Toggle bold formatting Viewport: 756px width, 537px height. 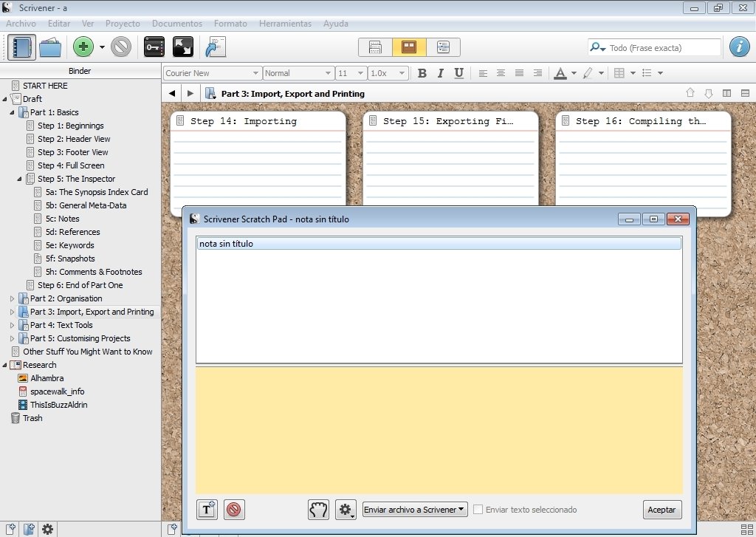(422, 73)
